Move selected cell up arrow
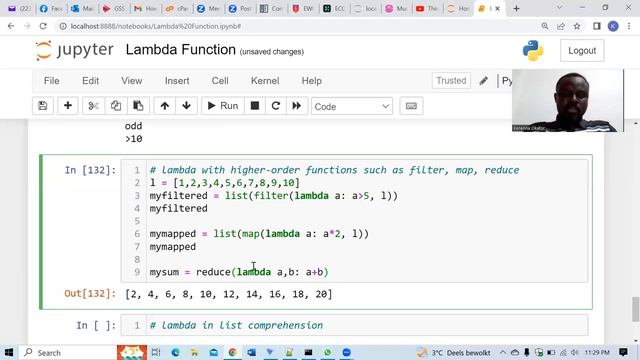Screen dimensions: 640x360 point(164,106)
